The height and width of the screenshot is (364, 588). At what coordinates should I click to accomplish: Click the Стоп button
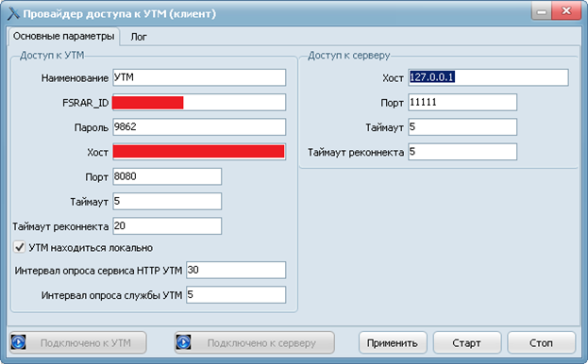(541, 342)
